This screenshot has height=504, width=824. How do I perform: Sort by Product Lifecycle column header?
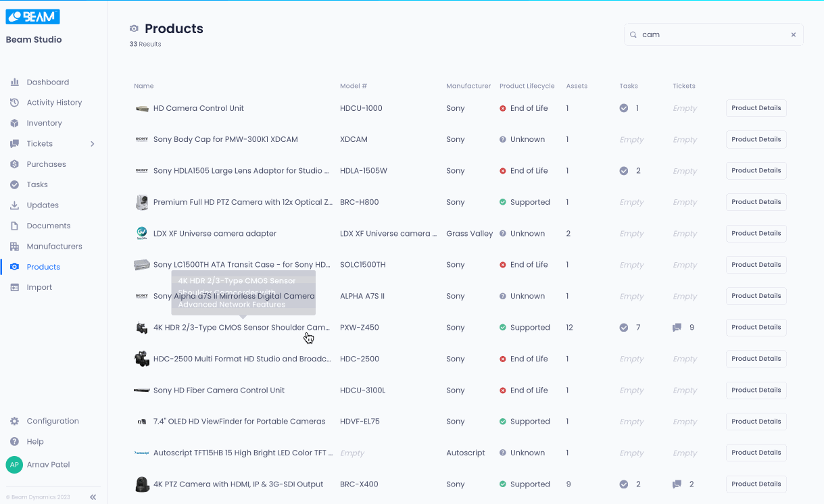(527, 86)
